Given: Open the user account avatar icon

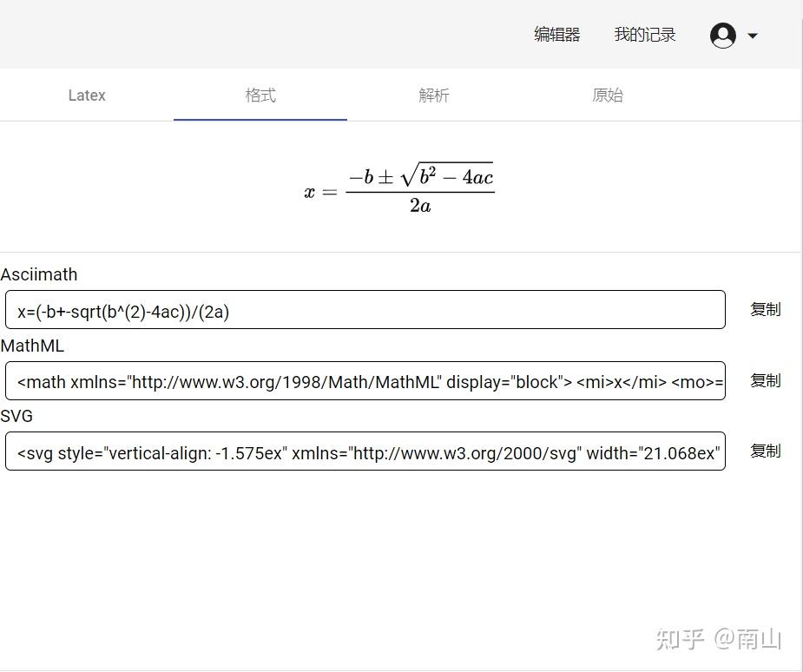Looking at the screenshot, I should tap(723, 35).
